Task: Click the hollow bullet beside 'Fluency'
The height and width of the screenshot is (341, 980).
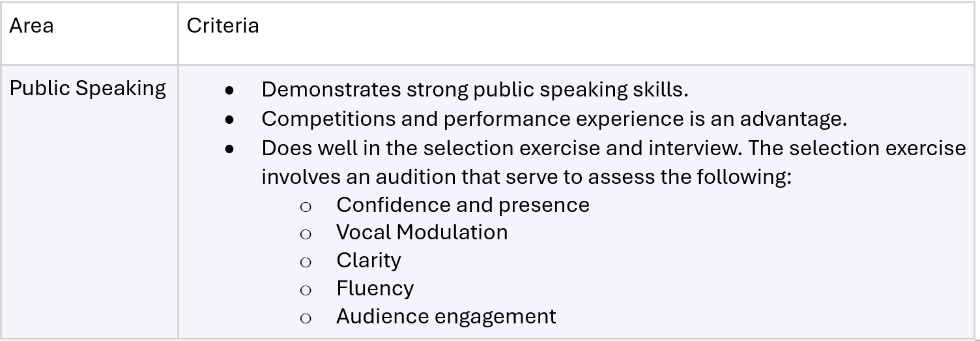Action: click(x=305, y=290)
